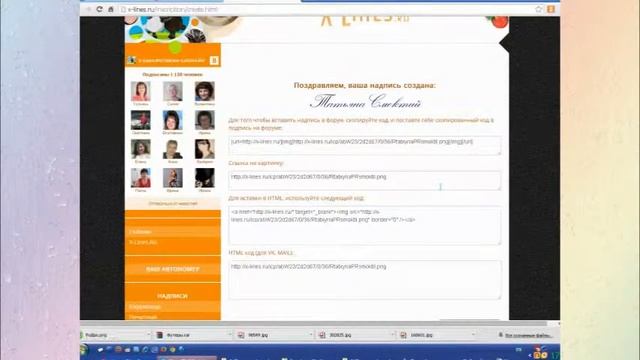Open bottom-row middle subscriber avatar
Viewport: 640px width, 360px height.
pyautogui.click(x=173, y=178)
